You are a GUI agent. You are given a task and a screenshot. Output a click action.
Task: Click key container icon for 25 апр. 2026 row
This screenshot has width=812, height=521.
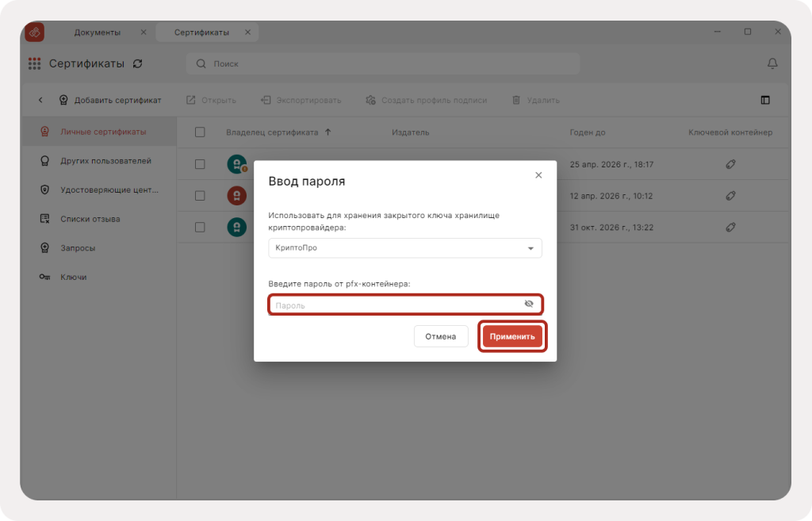730,164
